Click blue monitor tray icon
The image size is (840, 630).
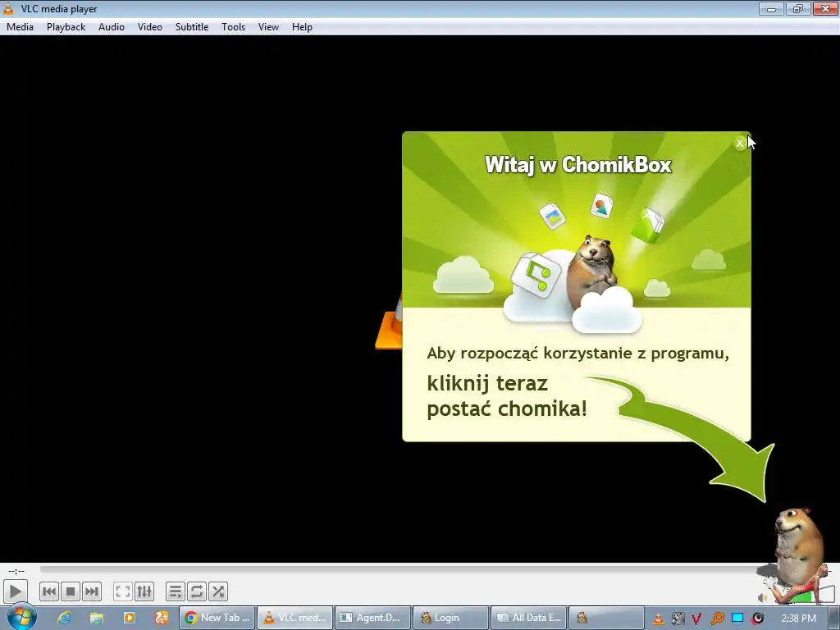coord(737,619)
